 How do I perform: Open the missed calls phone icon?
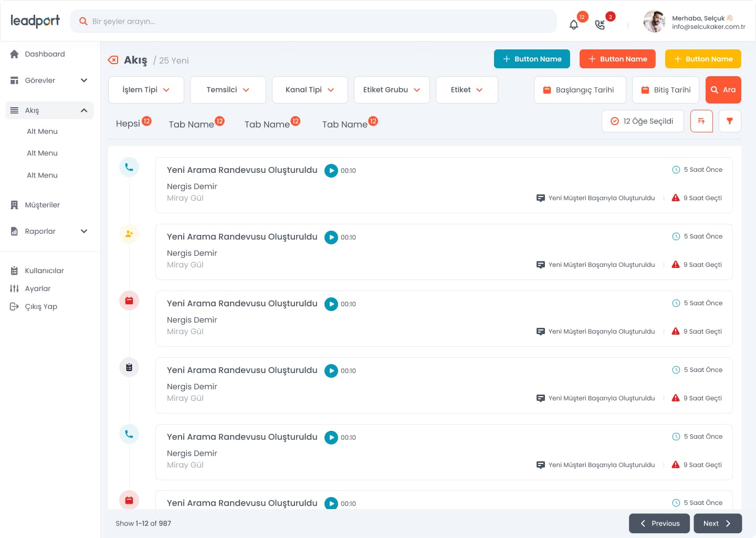click(x=600, y=24)
